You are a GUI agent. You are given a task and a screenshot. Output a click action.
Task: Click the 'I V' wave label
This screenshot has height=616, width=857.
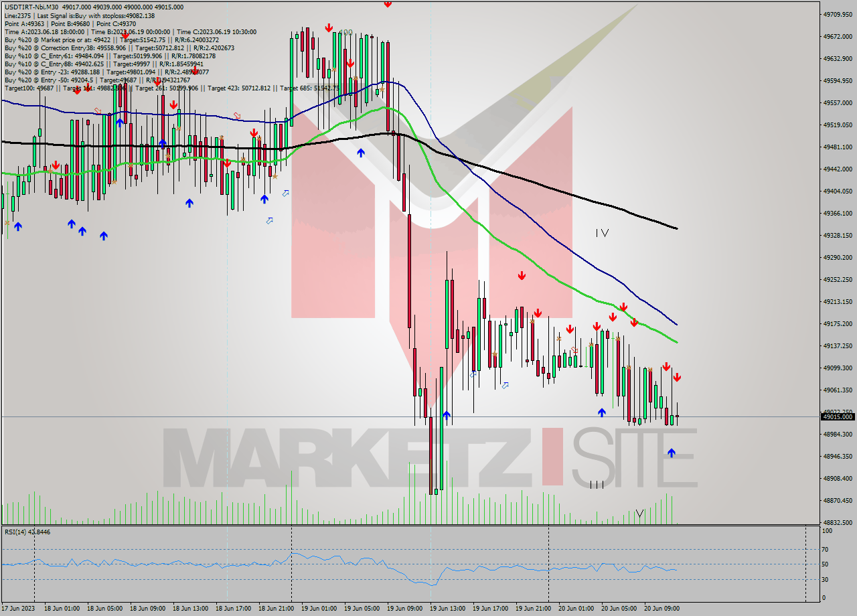click(x=602, y=233)
